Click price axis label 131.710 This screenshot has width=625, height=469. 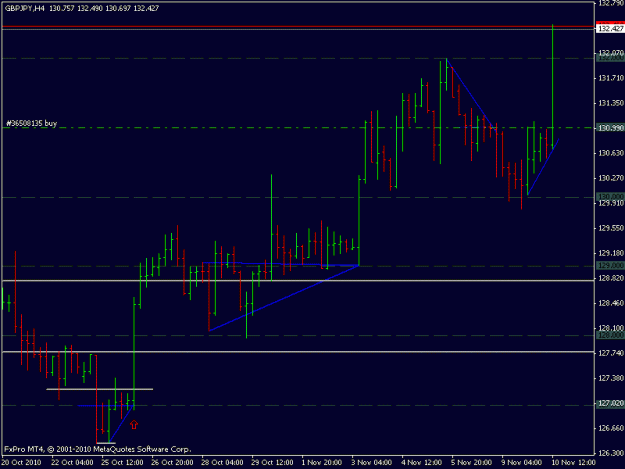tap(610, 78)
